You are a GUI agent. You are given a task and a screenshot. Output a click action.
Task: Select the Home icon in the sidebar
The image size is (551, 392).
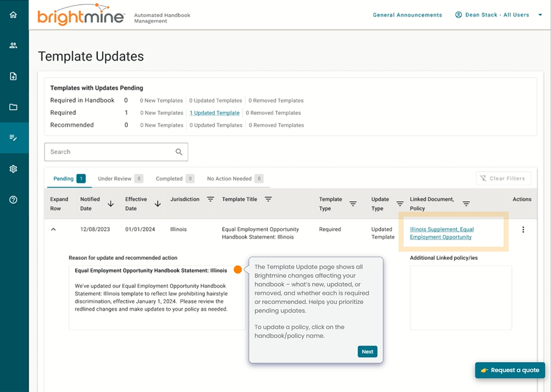point(13,13)
